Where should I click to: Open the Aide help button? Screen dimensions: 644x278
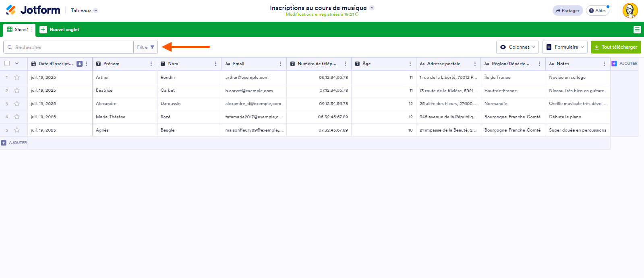point(597,10)
